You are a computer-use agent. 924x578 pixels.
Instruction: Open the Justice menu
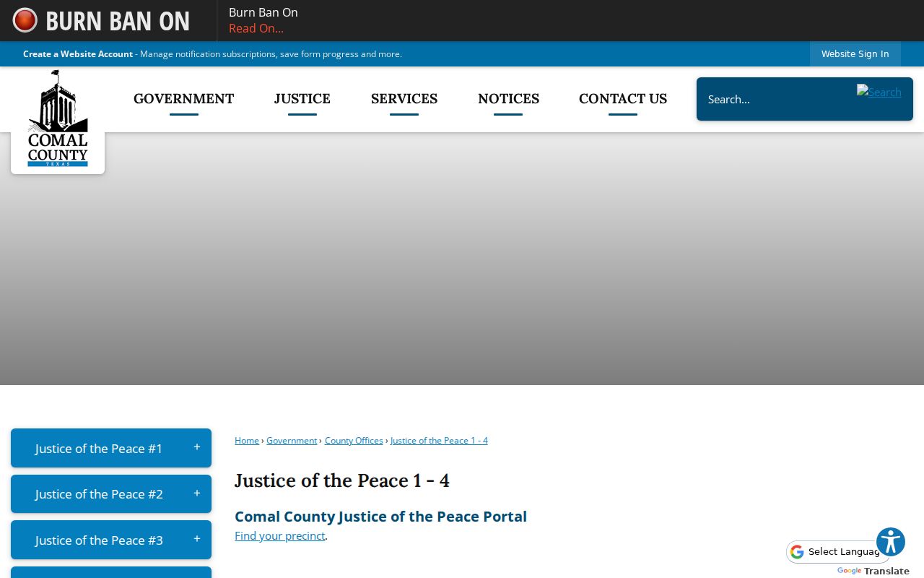coord(302,99)
